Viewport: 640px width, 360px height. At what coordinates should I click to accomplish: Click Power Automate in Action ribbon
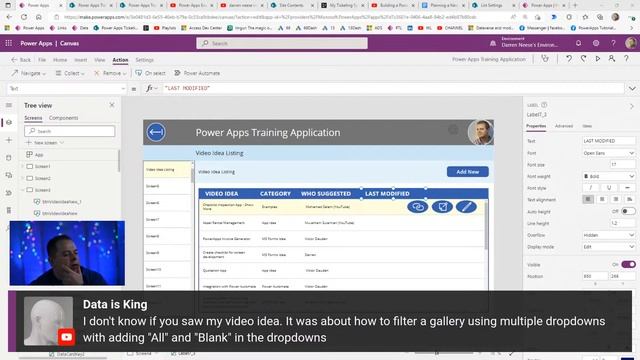coord(197,73)
